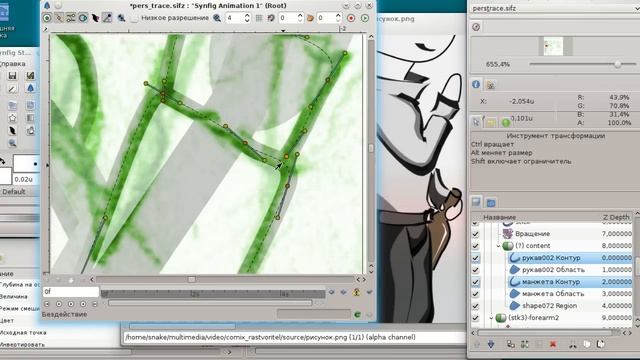Click the keyframe lock icon beside the timeline
640x360 pixels.
[356, 292]
